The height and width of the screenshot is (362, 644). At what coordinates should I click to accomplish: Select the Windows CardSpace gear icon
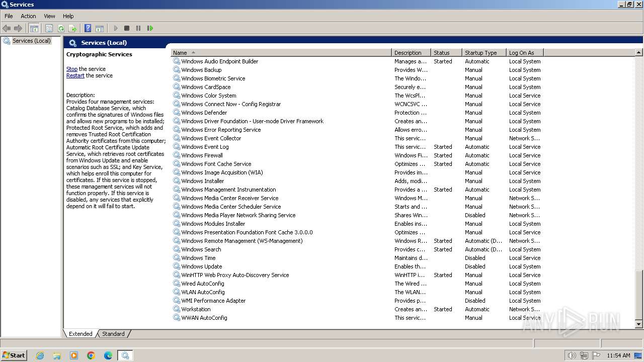coord(177,87)
